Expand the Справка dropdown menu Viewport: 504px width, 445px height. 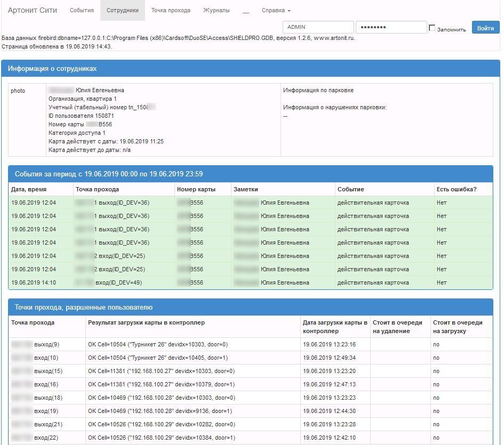click(x=276, y=10)
